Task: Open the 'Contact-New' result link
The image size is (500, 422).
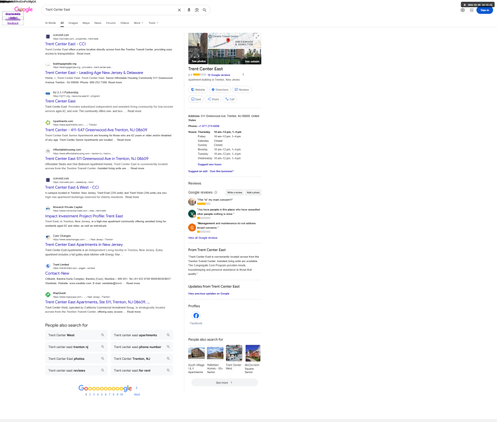Action: [57, 273]
